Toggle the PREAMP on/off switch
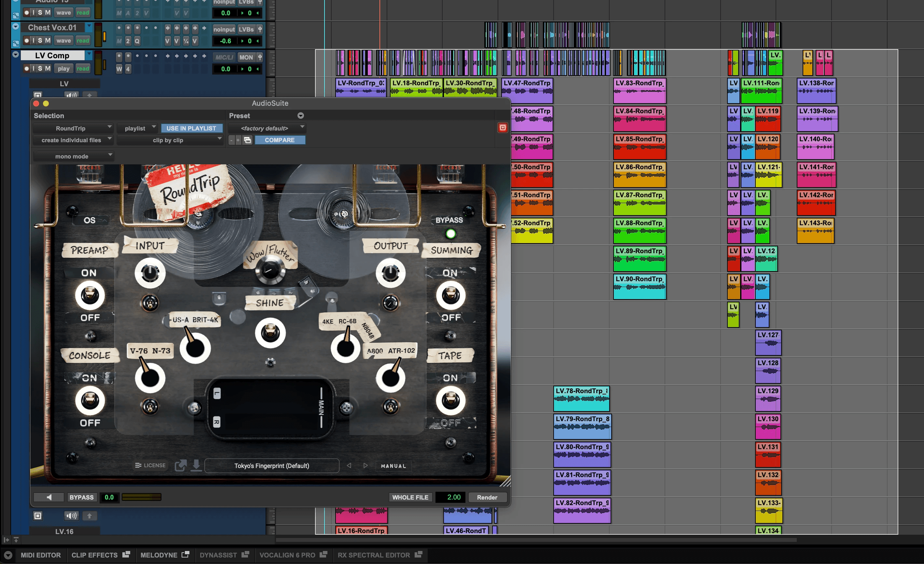This screenshot has width=924, height=564. click(90, 296)
